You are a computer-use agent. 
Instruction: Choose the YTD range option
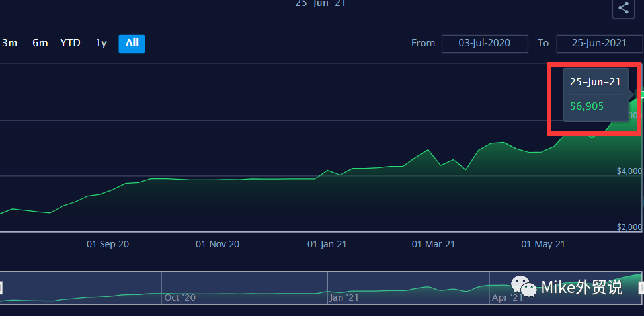(70, 43)
